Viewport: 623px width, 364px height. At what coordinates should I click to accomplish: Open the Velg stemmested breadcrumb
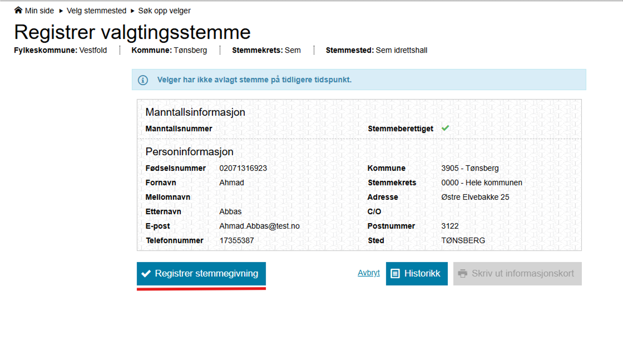[96, 11]
